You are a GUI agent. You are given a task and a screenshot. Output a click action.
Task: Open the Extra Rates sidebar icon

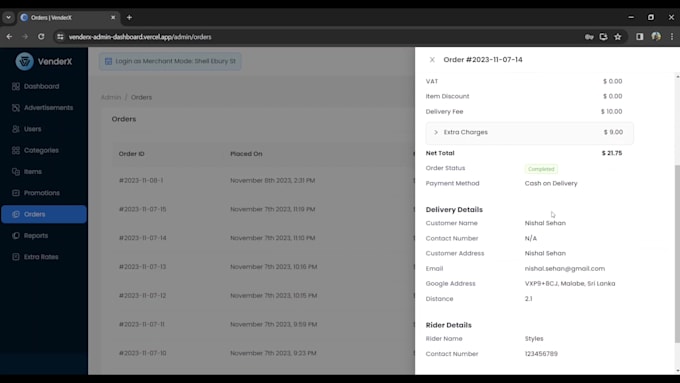(x=16, y=257)
